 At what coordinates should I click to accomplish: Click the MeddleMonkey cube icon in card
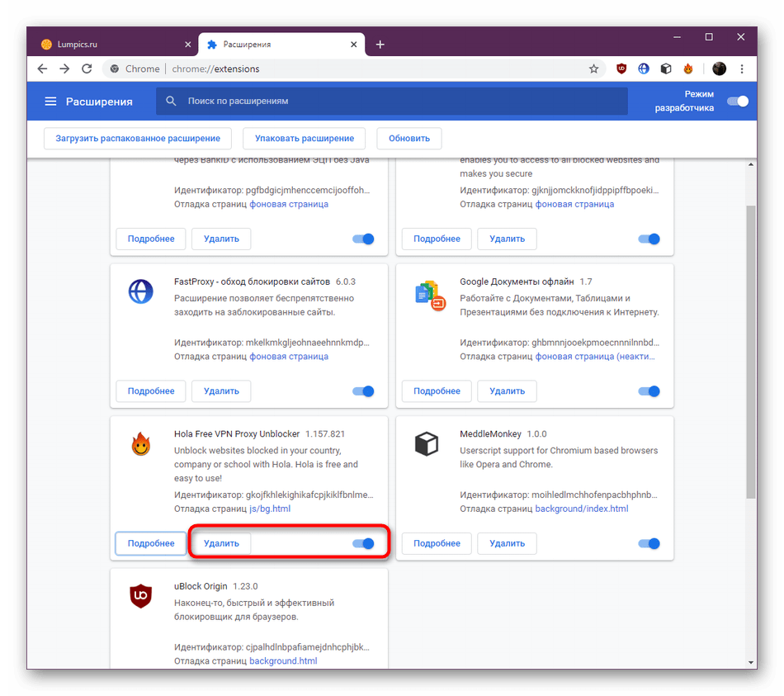click(427, 444)
